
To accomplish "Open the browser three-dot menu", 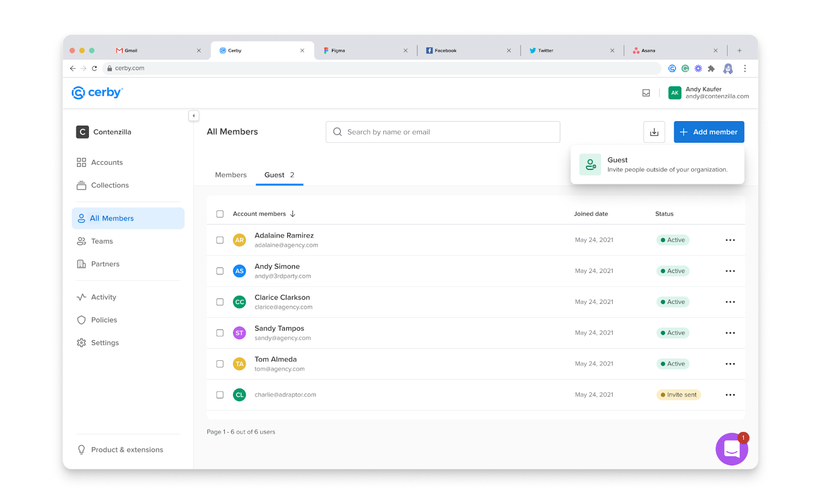I will 745,68.
